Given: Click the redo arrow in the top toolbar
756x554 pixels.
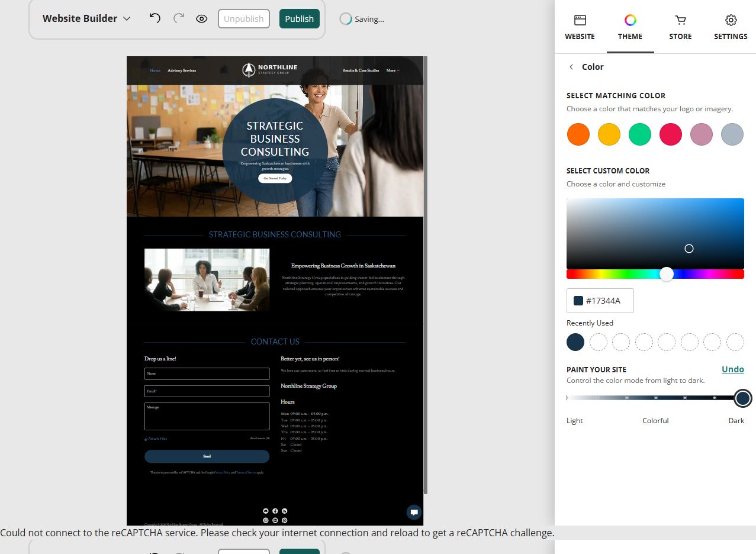Looking at the screenshot, I should (178, 18).
